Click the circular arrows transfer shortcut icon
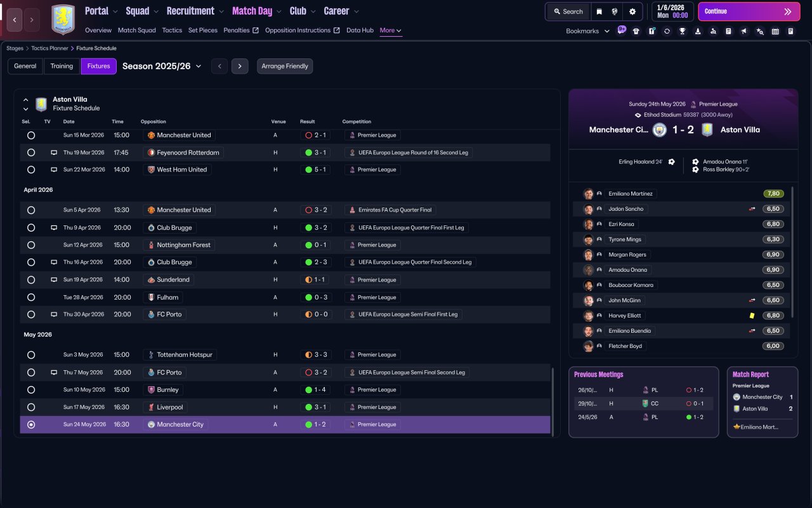The height and width of the screenshot is (508, 812). point(667,31)
